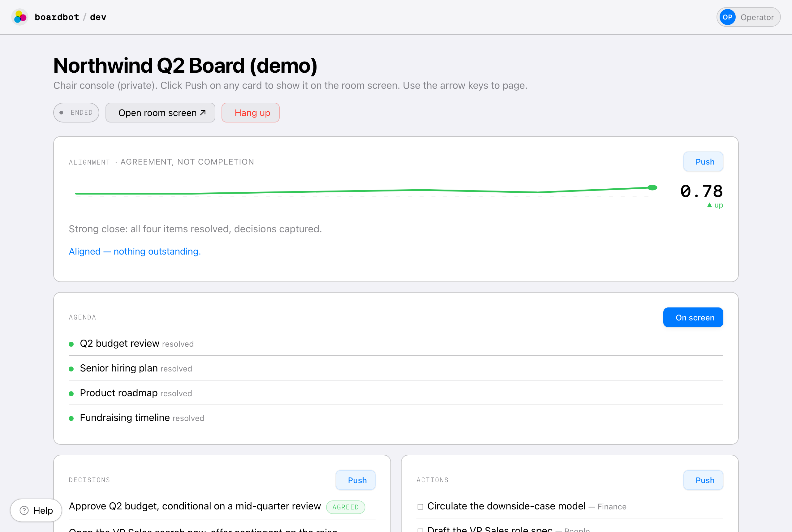Screen dimensions: 792x532
Task: Click the Help question mark icon
Action: pyautogui.click(x=24, y=510)
